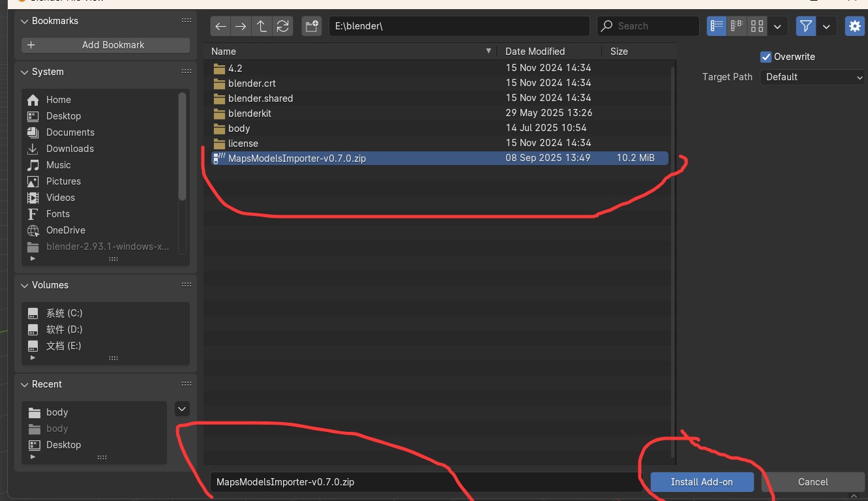Cancel the file dialog
Image resolution: width=868 pixels, height=501 pixels.
point(813,481)
